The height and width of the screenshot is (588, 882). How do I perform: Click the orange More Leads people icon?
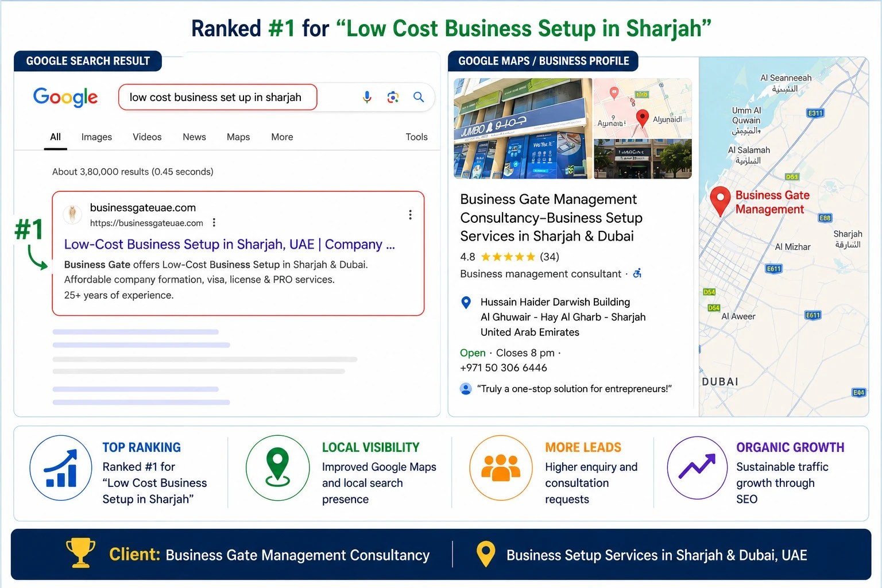[x=501, y=467]
